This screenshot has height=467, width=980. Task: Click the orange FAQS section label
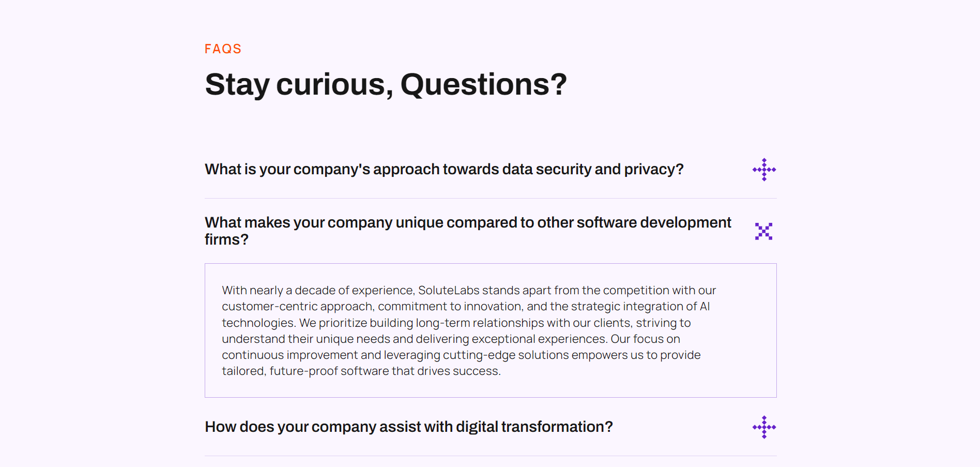223,48
